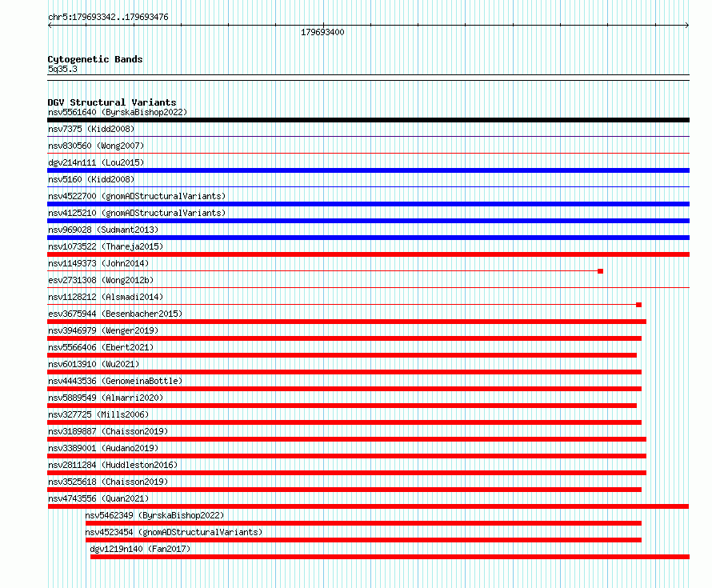Open nsv1128212 (Alsmadi2014) label
Screen dimensions: 712x588
(106, 297)
